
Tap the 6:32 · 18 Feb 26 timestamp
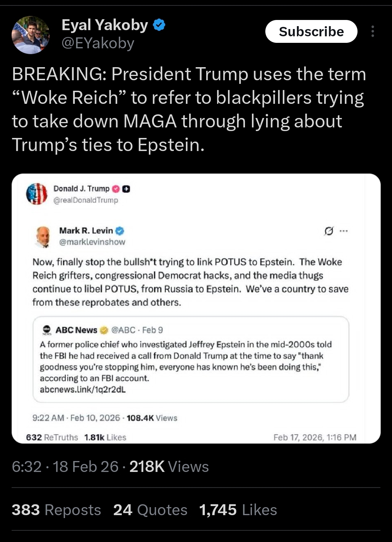tap(65, 466)
